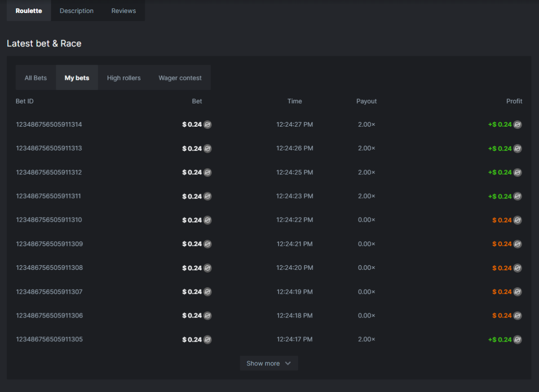
Task: Click the Profit column header
Action: tap(514, 101)
